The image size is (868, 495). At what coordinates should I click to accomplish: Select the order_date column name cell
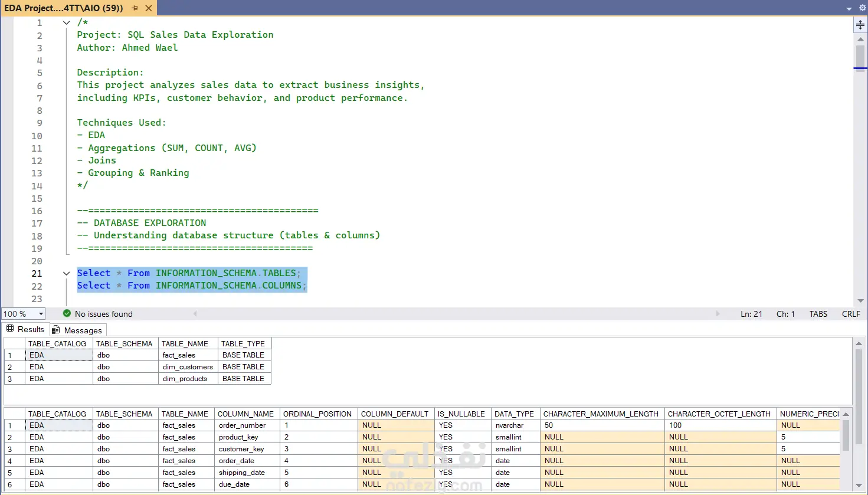point(246,461)
